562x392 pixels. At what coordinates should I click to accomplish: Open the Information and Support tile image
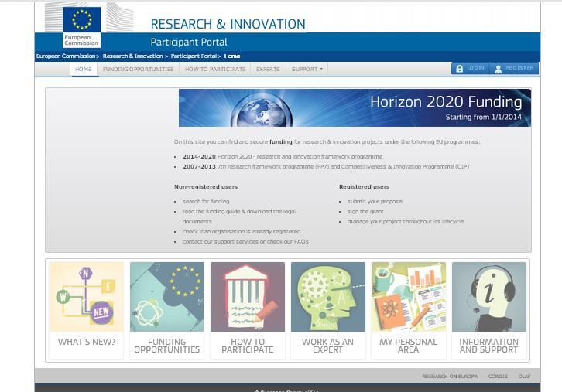pyautogui.click(x=489, y=296)
